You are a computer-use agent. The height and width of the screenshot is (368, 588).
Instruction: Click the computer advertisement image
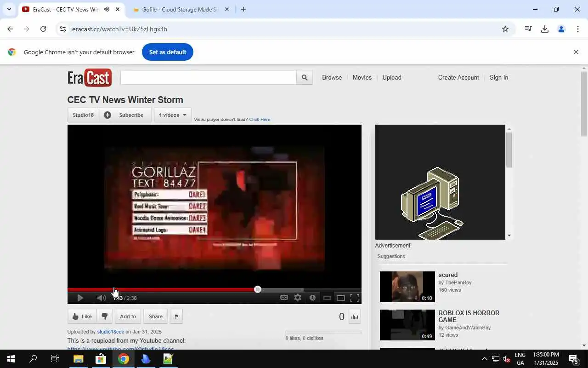440,182
